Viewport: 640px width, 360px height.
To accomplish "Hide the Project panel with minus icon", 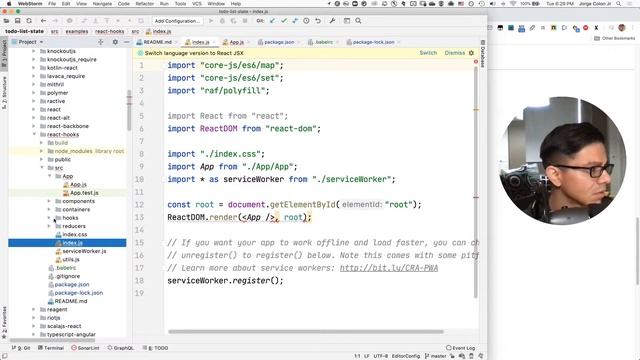I will [x=127, y=42].
